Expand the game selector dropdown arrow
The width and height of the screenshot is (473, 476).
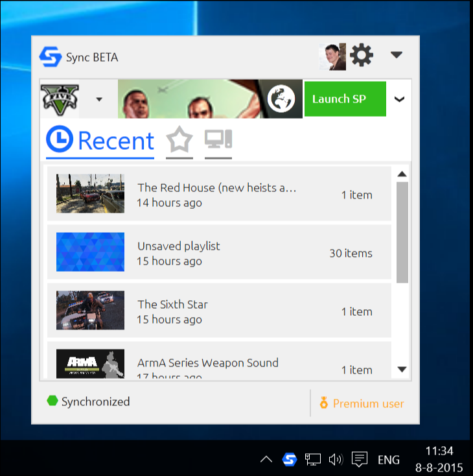click(99, 99)
